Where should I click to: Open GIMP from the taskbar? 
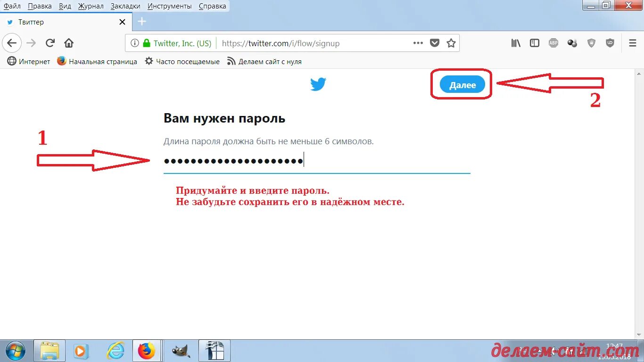[181, 351]
